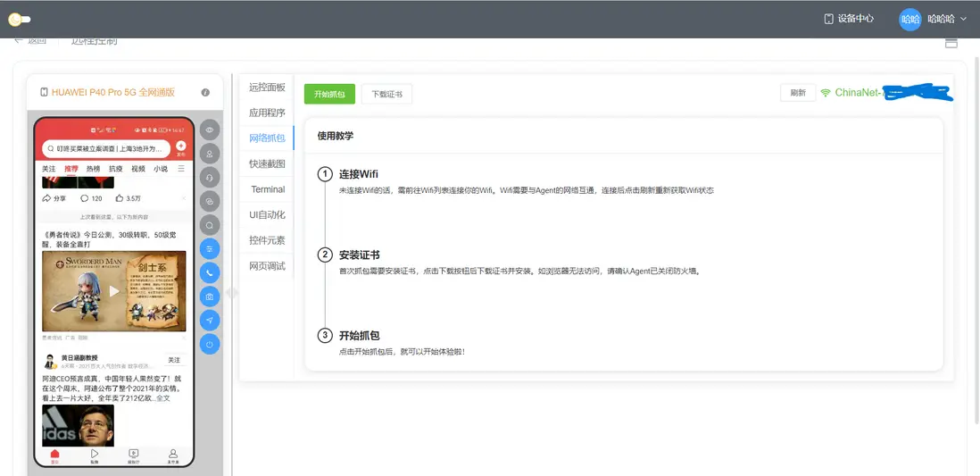
Task: Tap the hamburger menu in phone channel tabs
Action: 181,169
